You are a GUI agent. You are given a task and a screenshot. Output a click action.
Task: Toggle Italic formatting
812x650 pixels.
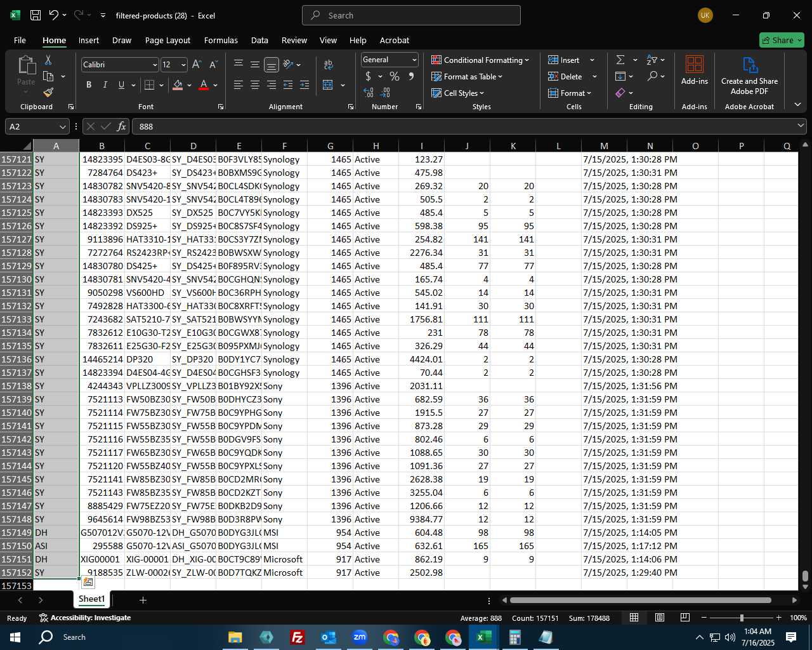click(105, 85)
